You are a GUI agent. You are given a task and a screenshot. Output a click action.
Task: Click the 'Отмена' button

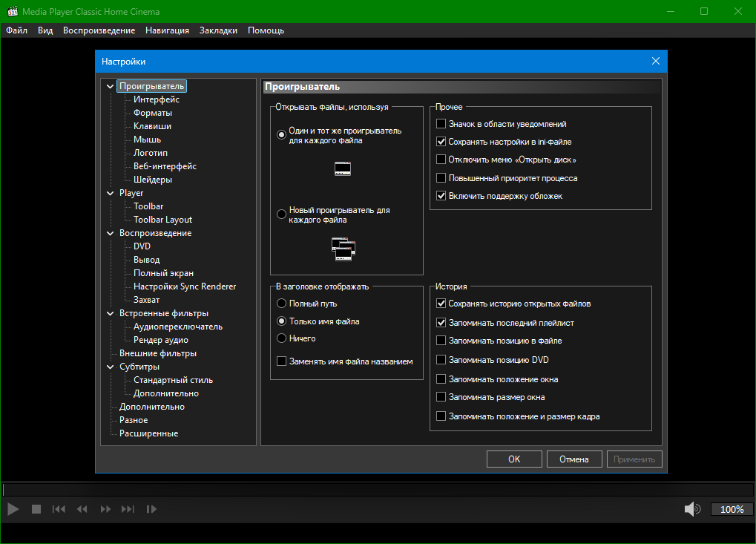tap(574, 459)
